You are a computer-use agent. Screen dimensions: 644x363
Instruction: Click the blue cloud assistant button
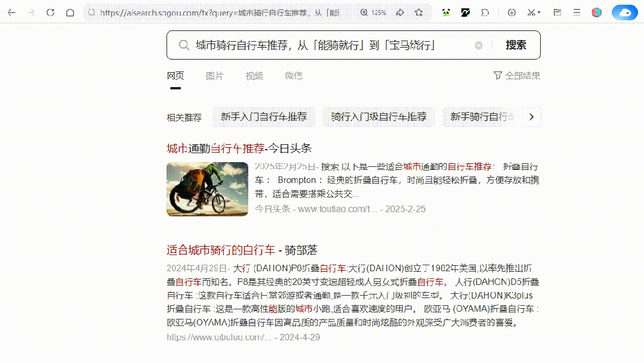click(x=625, y=13)
